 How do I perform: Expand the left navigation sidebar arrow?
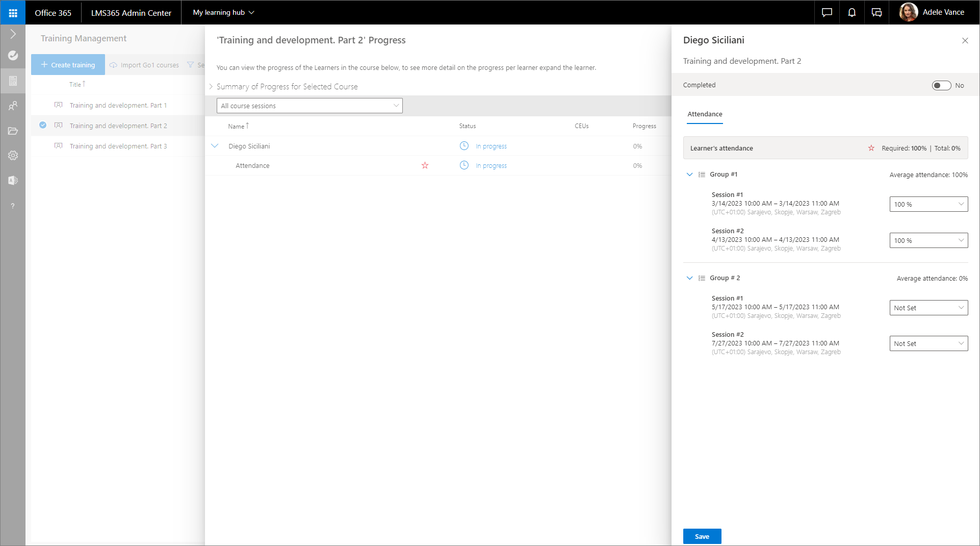(13, 34)
